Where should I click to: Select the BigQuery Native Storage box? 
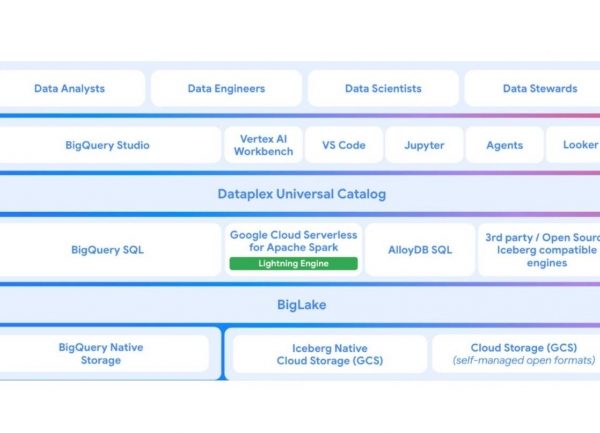[x=103, y=353]
